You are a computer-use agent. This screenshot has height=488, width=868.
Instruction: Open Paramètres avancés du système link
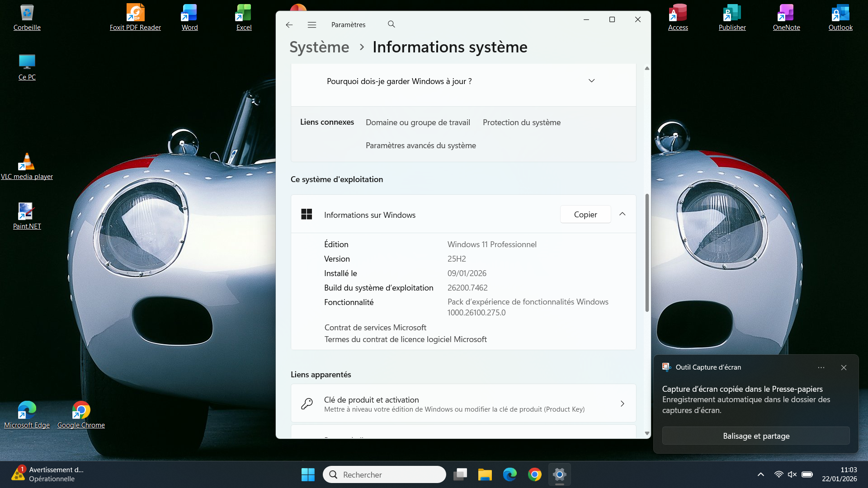click(x=421, y=145)
